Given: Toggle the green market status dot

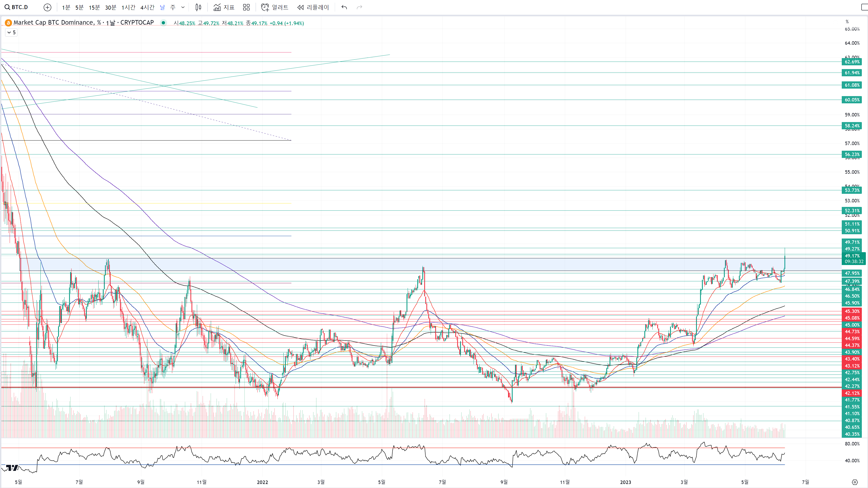Looking at the screenshot, I should coord(163,22).
